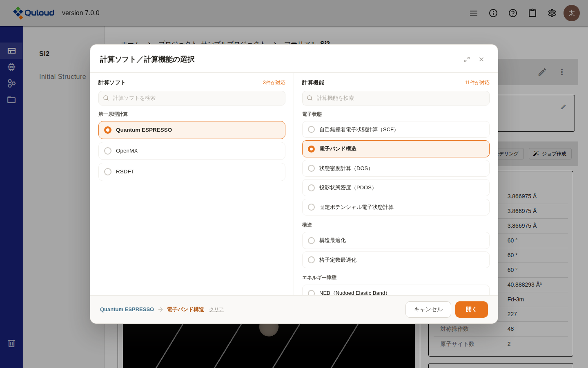Select 自己無撞着電子状態計算（SCF）option

(396, 130)
